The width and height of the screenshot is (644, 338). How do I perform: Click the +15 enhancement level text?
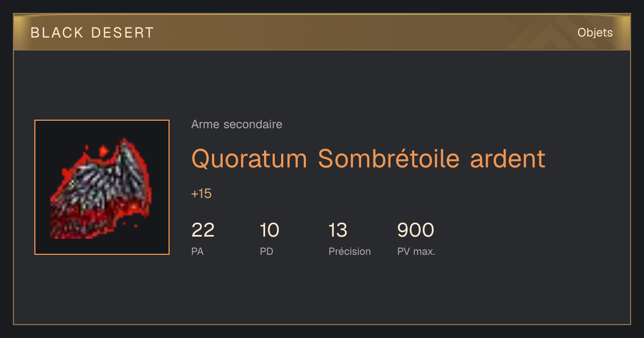[201, 194]
